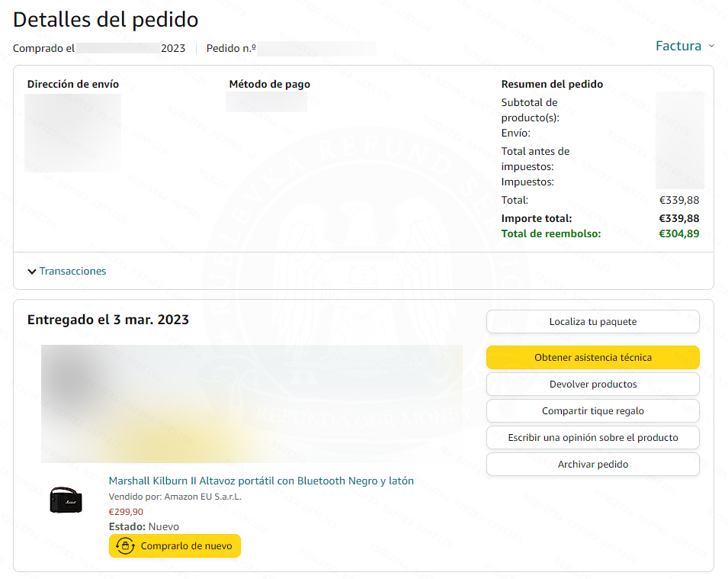Image resolution: width=728 pixels, height=579 pixels.
Task: Click Compartir tique regalo
Action: click(x=593, y=410)
